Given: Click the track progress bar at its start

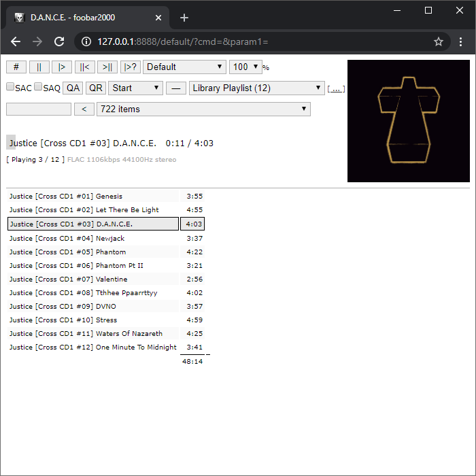Looking at the screenshot, I should coord(10,142).
